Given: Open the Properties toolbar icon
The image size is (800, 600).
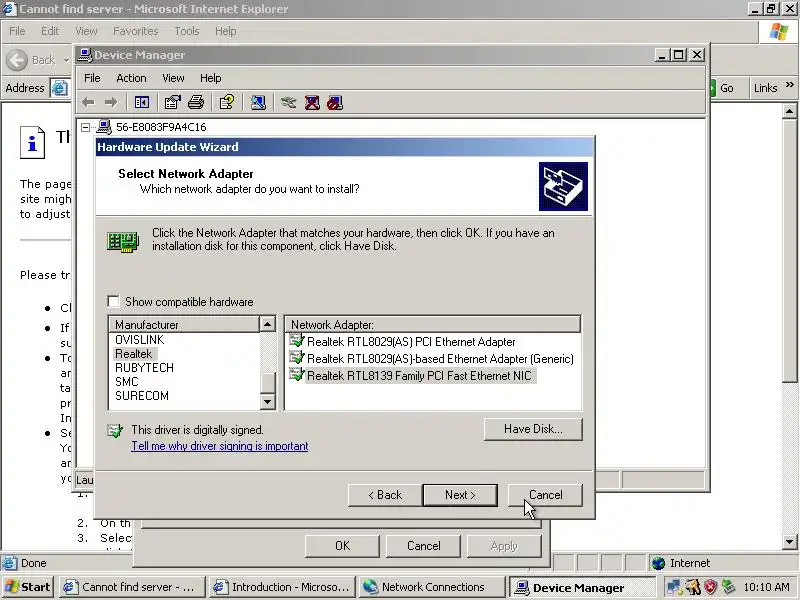Looking at the screenshot, I should coord(172,103).
